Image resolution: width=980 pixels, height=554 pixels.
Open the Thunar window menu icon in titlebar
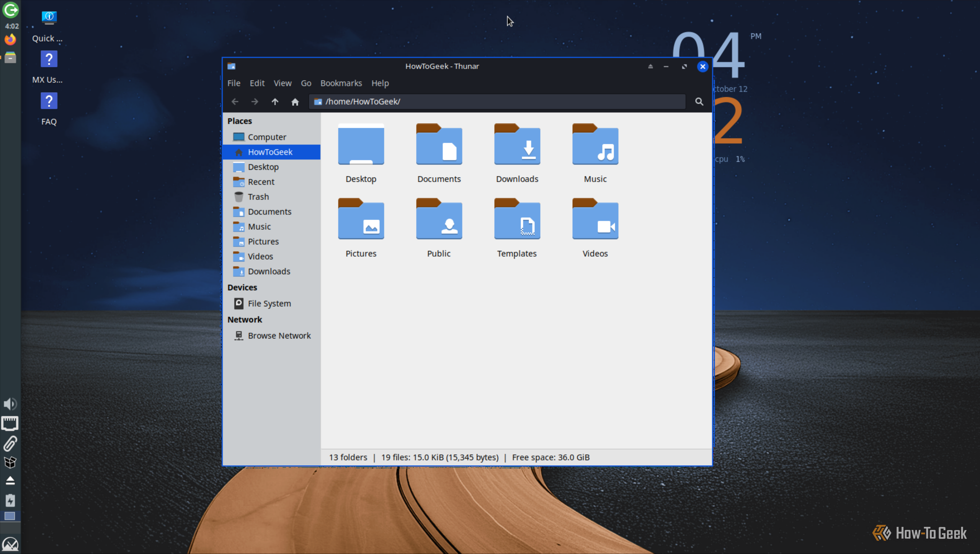[231, 66]
